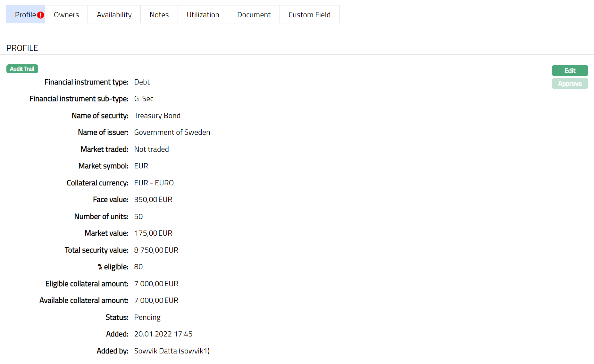Click the Pending status value
The height and width of the screenshot is (364, 594).
[x=147, y=317]
